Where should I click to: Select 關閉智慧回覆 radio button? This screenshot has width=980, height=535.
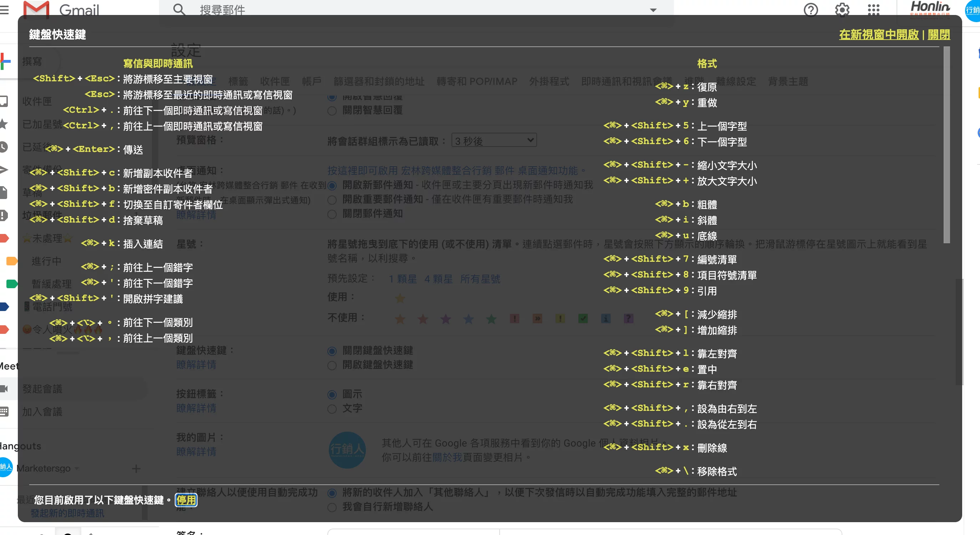point(332,111)
